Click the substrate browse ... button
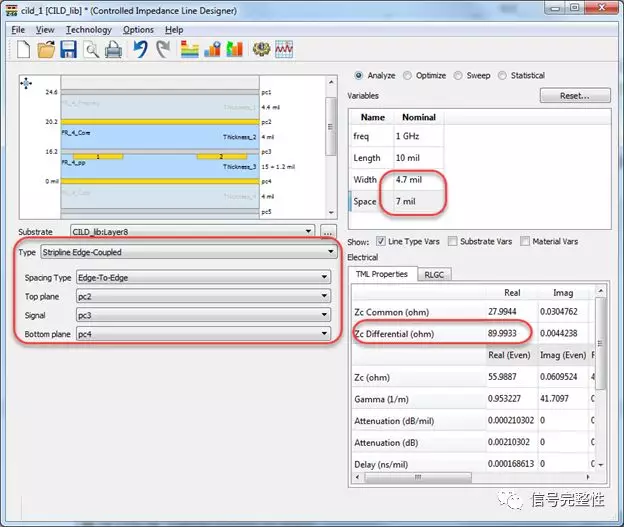Viewport: 624px width, 527px height. (x=328, y=232)
